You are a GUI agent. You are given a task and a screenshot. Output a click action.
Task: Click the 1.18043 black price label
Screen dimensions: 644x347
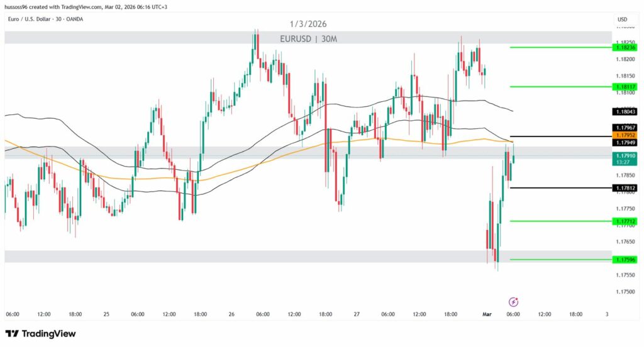coord(626,111)
